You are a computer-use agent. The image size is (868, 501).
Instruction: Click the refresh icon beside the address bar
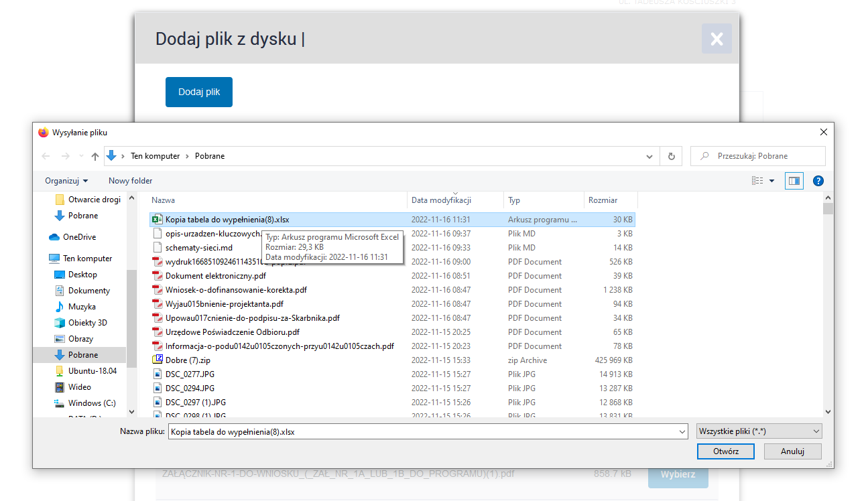(x=671, y=156)
